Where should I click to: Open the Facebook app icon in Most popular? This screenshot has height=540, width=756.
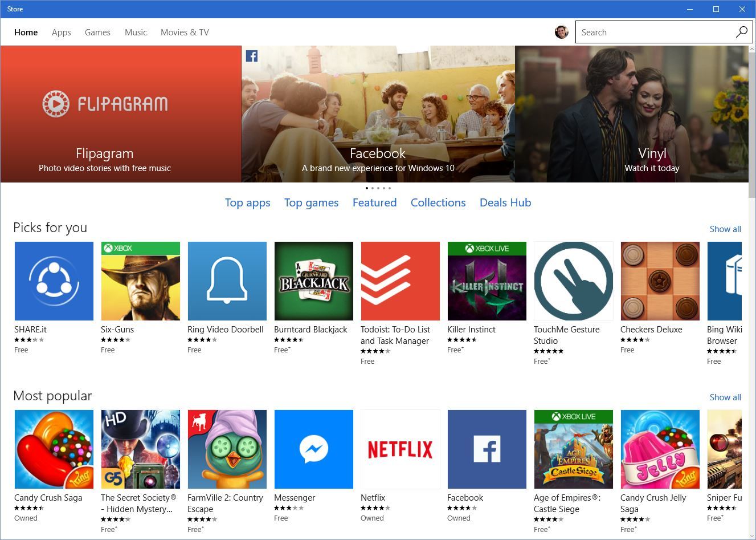[487, 449]
